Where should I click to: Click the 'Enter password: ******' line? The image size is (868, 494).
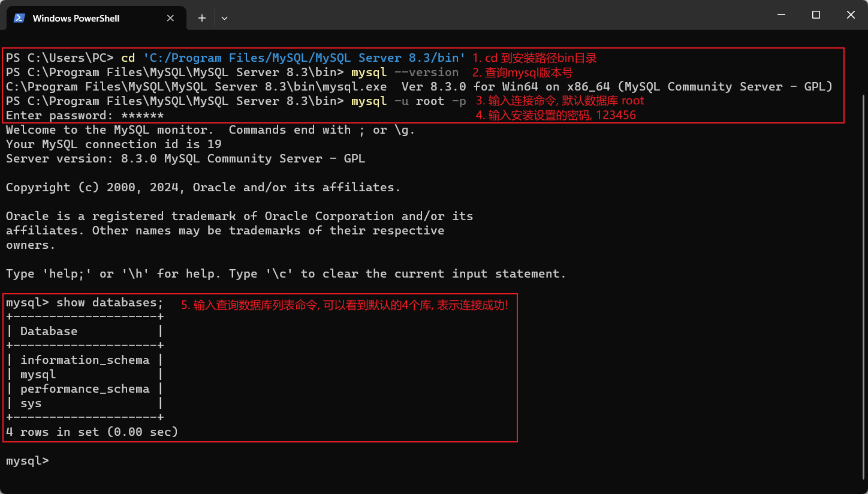(x=85, y=115)
